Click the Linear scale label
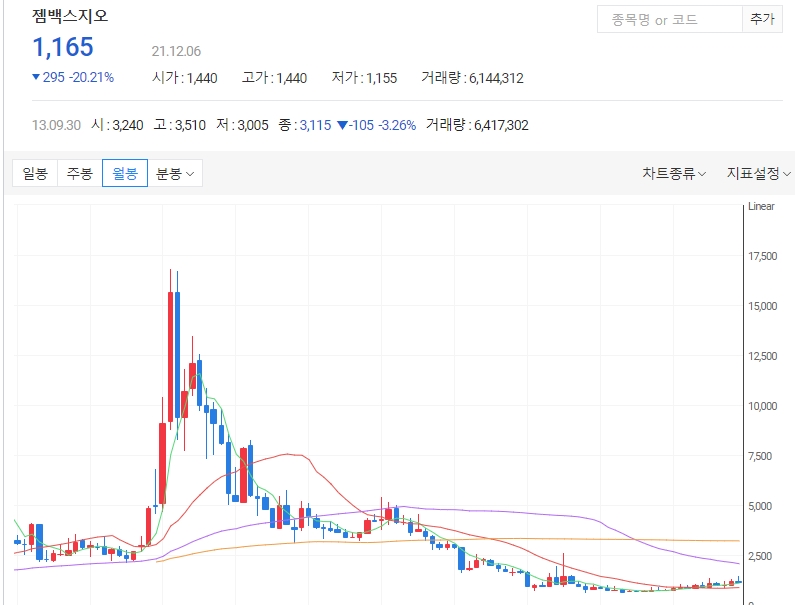 [x=761, y=206]
